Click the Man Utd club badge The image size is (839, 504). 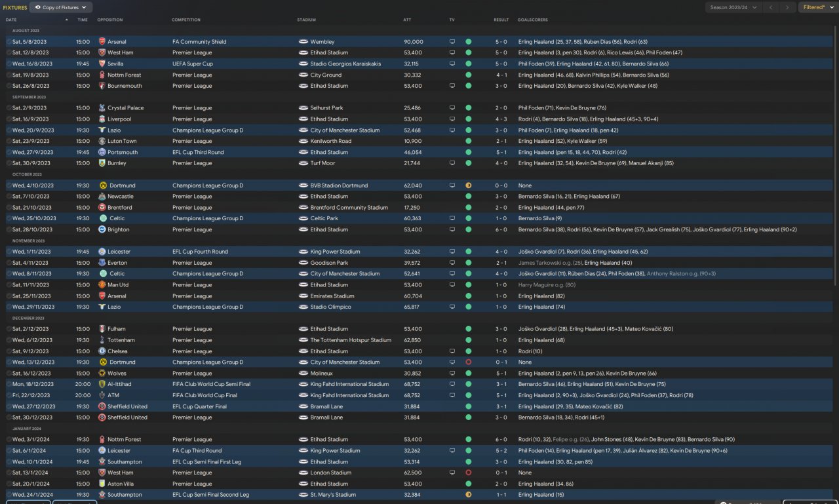pos(102,285)
